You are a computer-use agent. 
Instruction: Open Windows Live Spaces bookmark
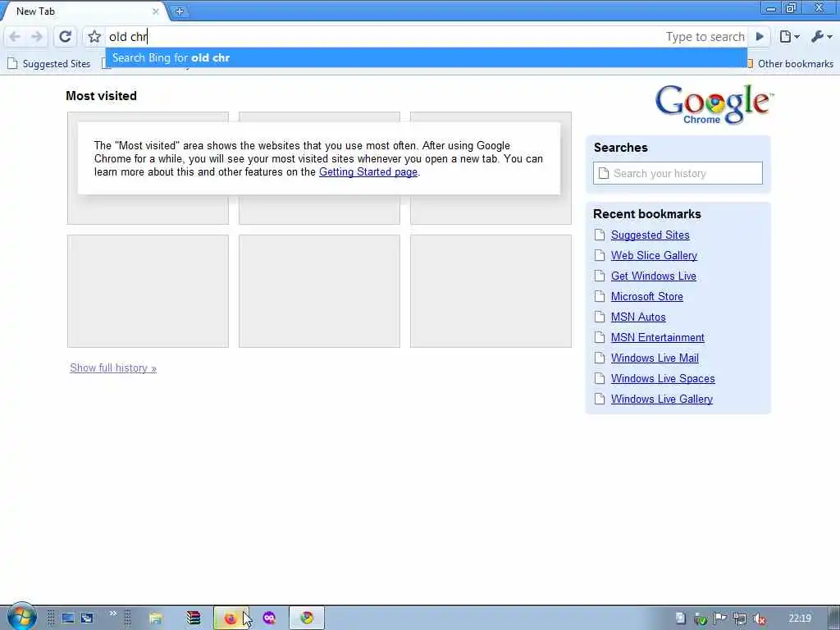(663, 379)
